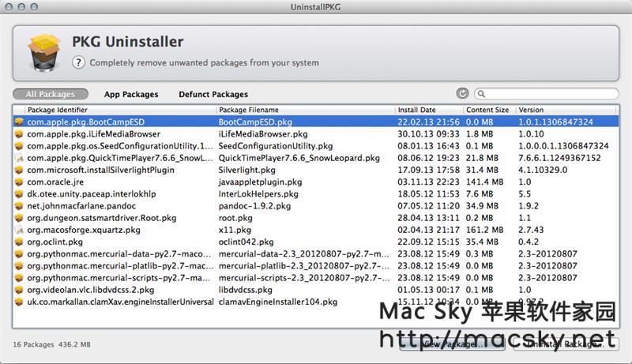Click the refresh package list icon

[x=462, y=93]
